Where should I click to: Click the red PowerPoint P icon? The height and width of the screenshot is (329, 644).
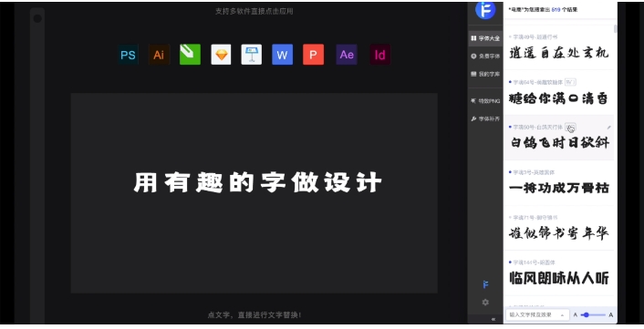(x=314, y=55)
